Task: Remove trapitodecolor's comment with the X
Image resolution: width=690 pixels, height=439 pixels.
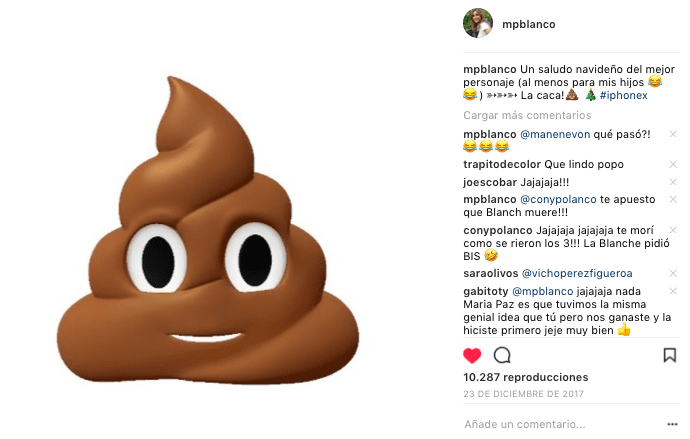Action: click(x=673, y=164)
